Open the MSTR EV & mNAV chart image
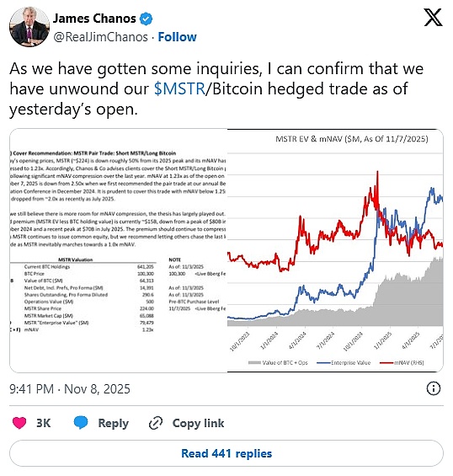The width and height of the screenshot is (453, 476). pyautogui.click(x=335, y=250)
